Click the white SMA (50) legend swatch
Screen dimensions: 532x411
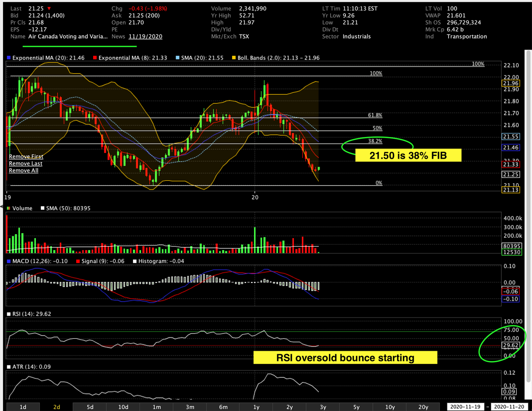(43, 208)
